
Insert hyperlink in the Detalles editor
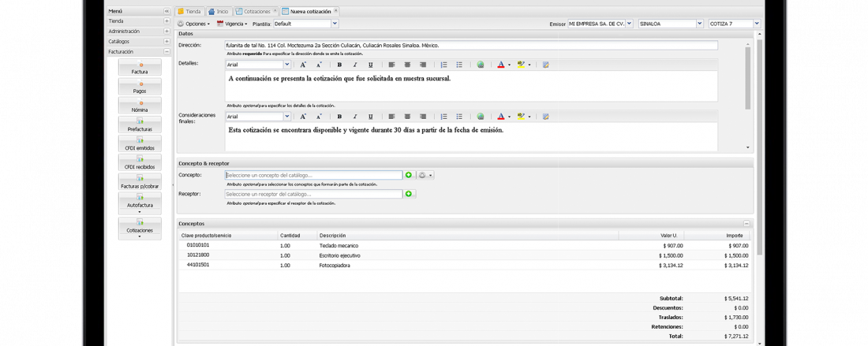[480, 65]
